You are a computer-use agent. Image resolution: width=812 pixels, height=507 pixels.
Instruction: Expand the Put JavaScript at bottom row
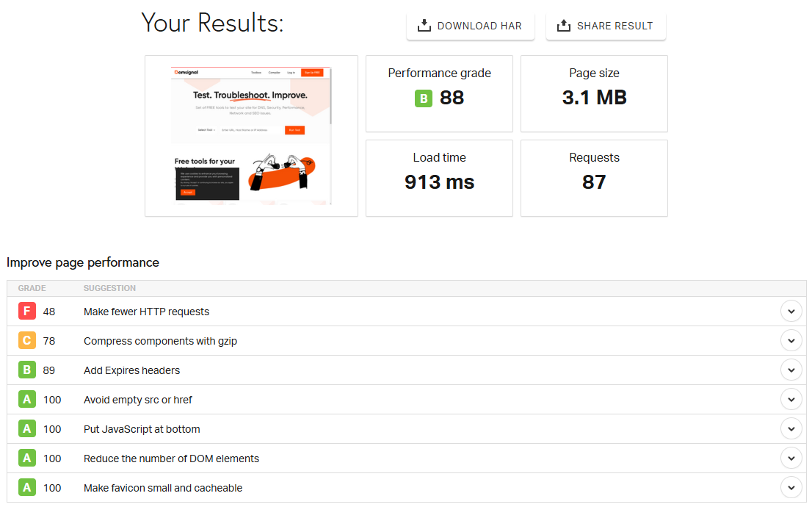(x=791, y=428)
